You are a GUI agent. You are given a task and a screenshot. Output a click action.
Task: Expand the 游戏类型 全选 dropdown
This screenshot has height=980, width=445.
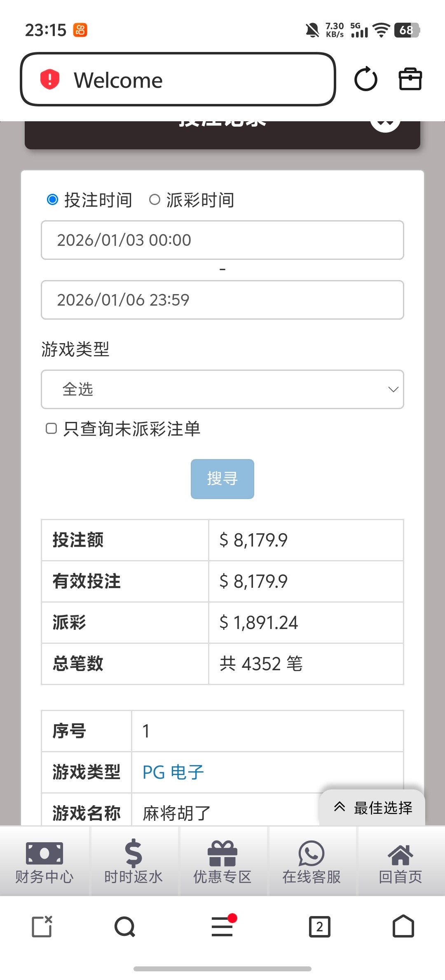pos(222,389)
